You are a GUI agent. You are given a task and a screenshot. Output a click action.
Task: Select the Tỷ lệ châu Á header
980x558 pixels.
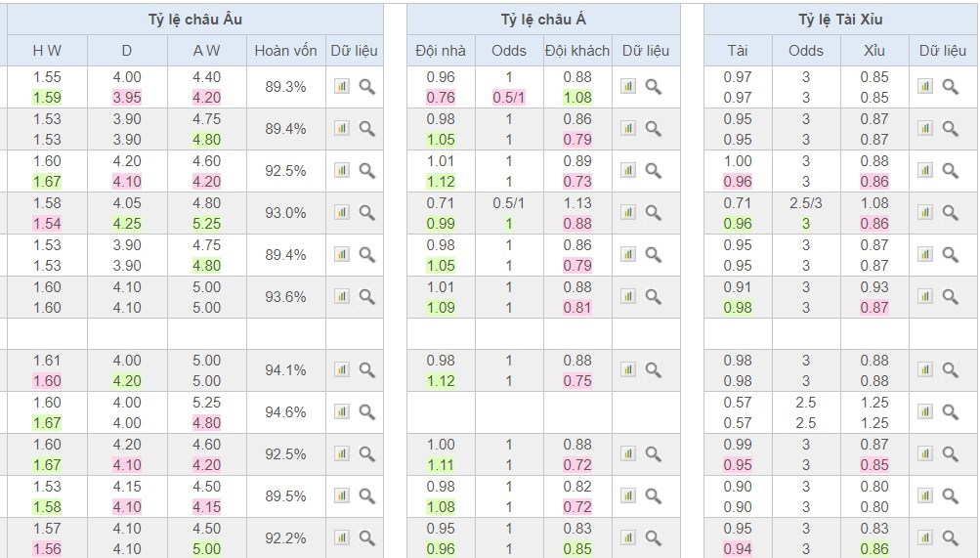(542, 20)
